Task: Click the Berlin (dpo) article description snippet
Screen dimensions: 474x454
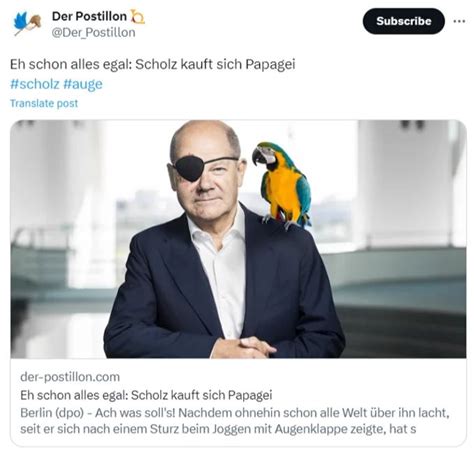Action: (x=235, y=421)
